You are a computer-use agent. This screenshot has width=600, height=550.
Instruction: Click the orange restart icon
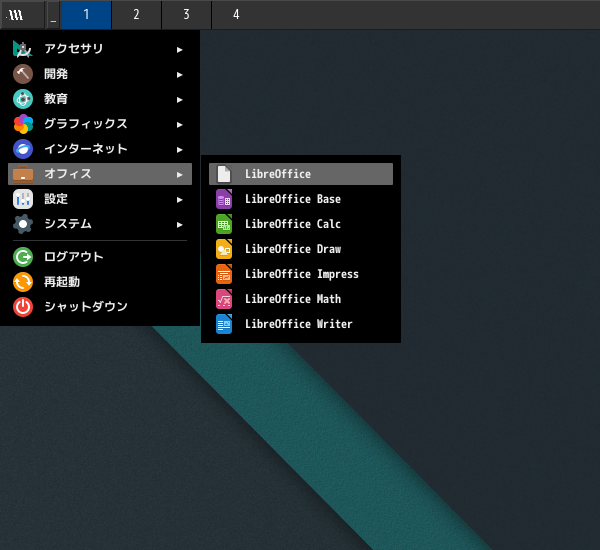pos(23,282)
